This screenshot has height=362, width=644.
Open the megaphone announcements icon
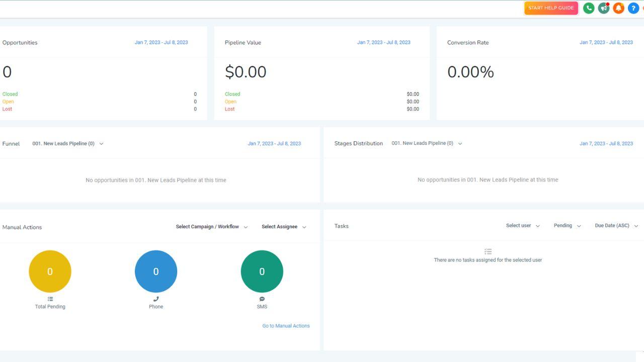604,8
